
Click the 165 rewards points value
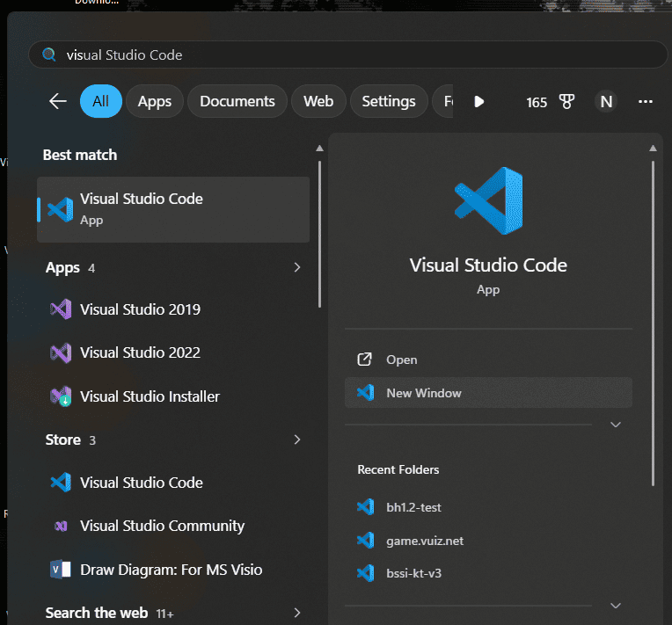click(537, 102)
